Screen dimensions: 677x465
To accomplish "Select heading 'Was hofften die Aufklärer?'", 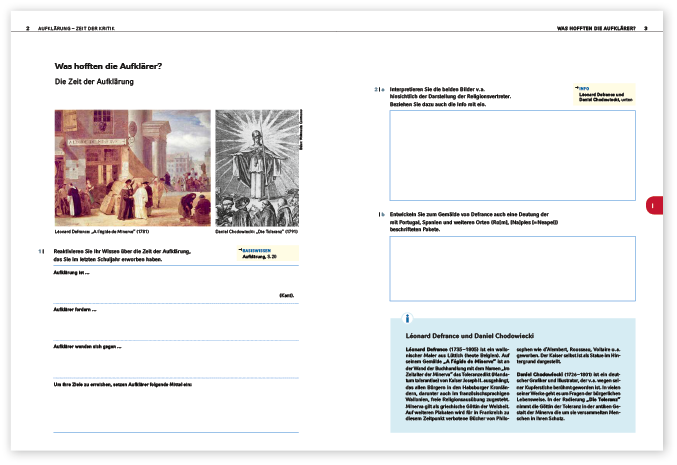I will click(108, 66).
